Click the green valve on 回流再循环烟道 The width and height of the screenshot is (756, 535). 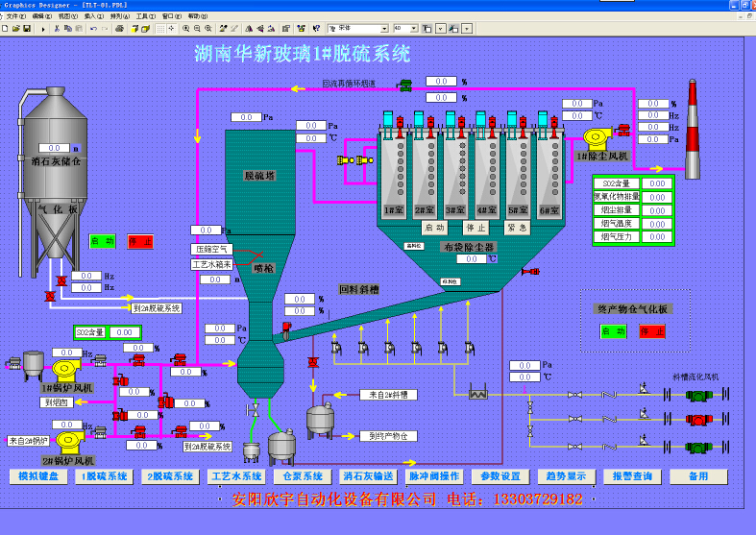coord(405,85)
